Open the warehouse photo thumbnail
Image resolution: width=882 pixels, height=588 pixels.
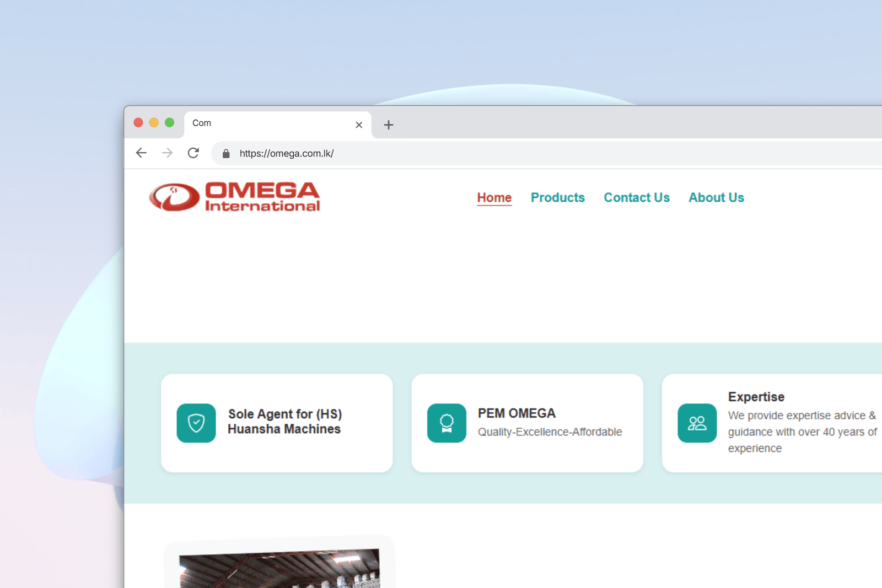(x=279, y=568)
